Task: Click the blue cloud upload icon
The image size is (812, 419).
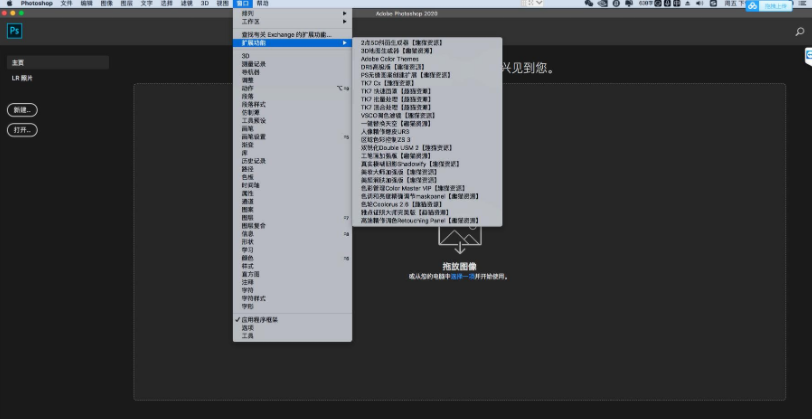Action: tap(752, 6)
